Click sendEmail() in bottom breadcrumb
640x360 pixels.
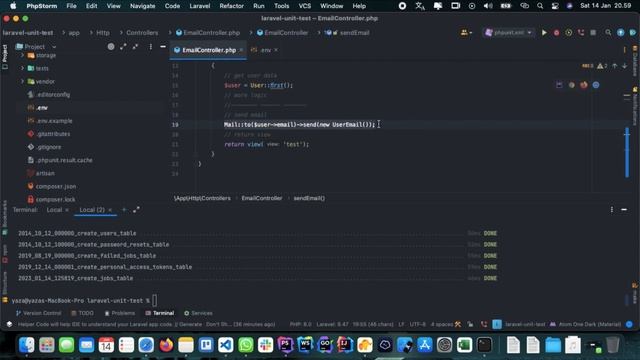coord(309,198)
